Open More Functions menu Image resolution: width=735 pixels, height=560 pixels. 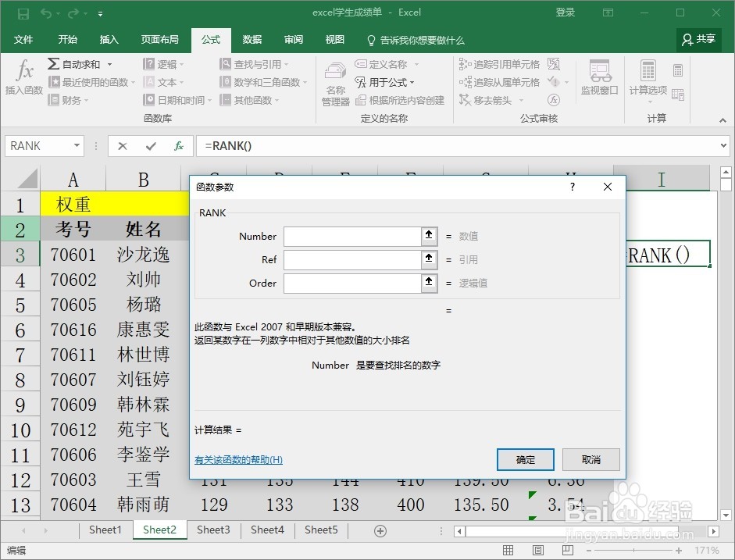pos(249,100)
